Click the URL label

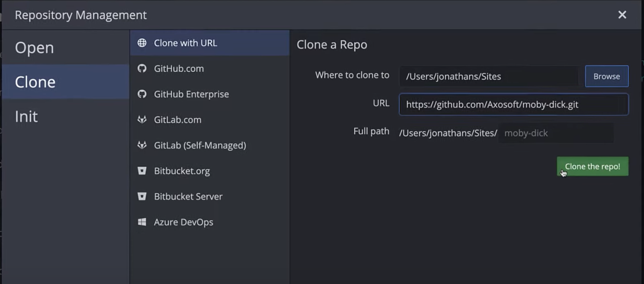pos(381,103)
